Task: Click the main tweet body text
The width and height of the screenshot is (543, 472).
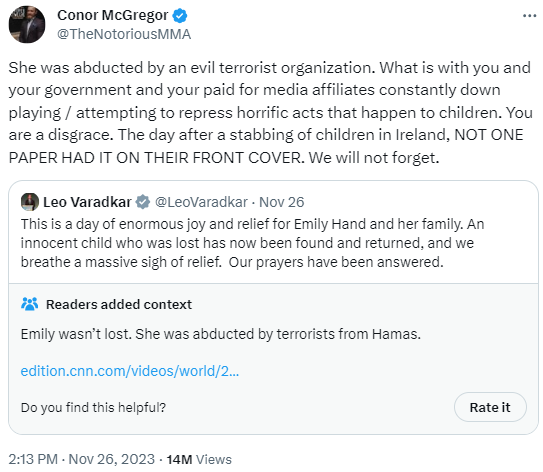Action: pos(270,113)
